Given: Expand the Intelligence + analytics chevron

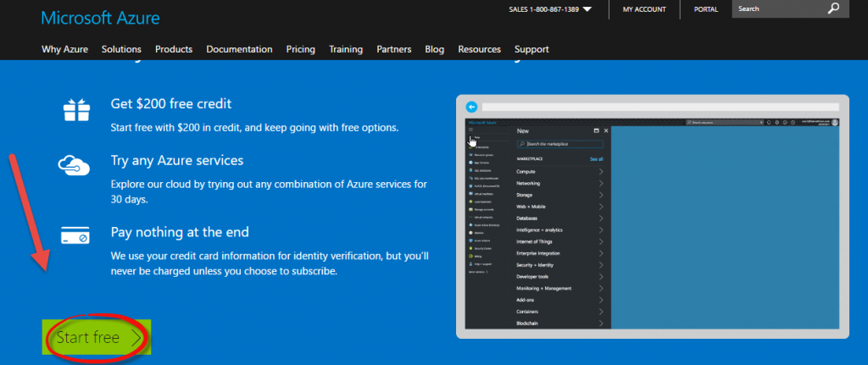Looking at the screenshot, I should [601, 230].
